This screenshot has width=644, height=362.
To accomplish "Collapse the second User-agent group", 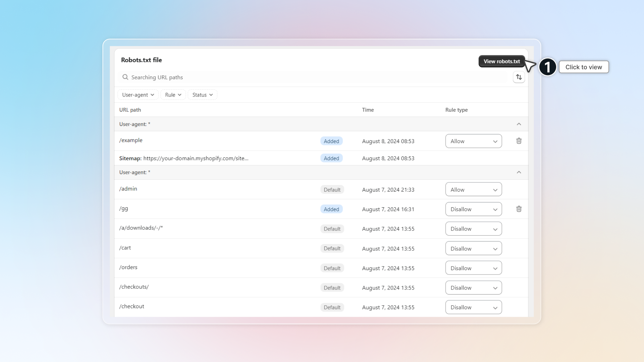I will [x=519, y=172].
